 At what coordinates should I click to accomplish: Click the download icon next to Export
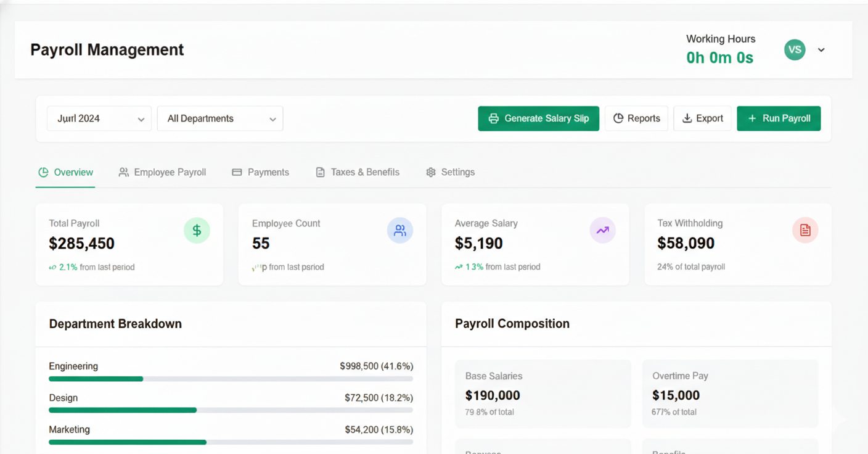click(x=686, y=118)
